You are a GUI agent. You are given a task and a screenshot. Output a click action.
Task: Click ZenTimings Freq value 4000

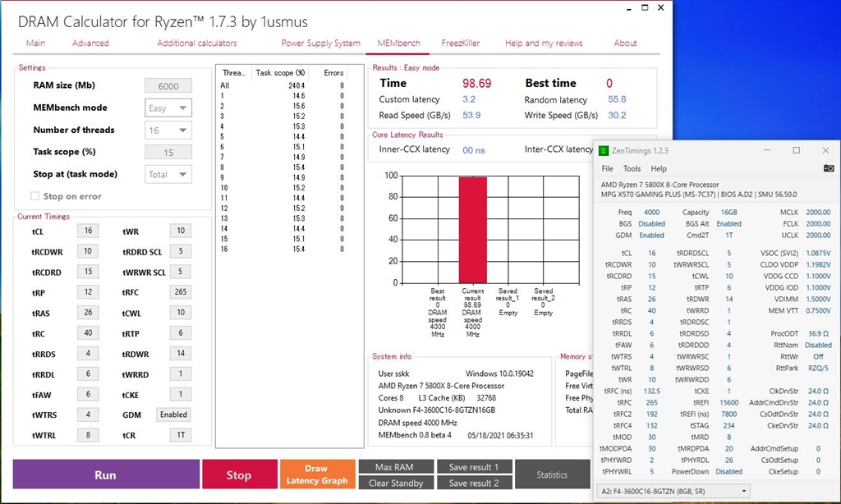tap(651, 213)
